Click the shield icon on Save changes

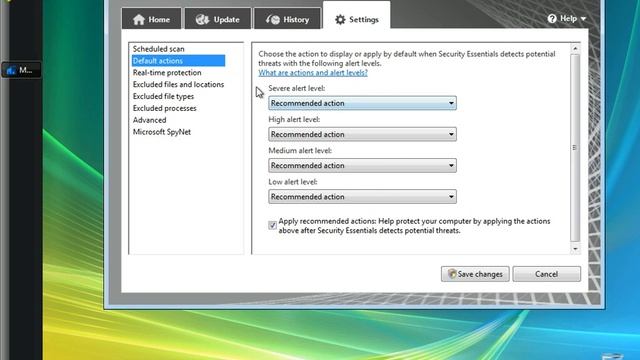coord(452,273)
